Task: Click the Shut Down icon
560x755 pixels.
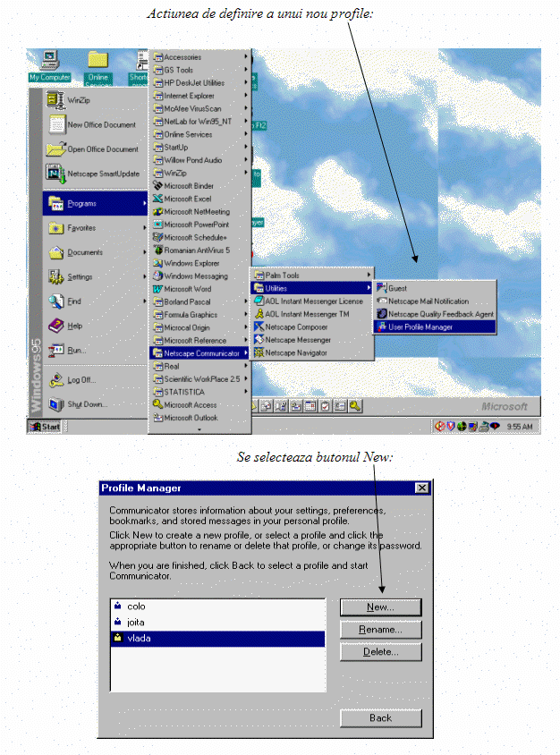Action: coord(56,404)
